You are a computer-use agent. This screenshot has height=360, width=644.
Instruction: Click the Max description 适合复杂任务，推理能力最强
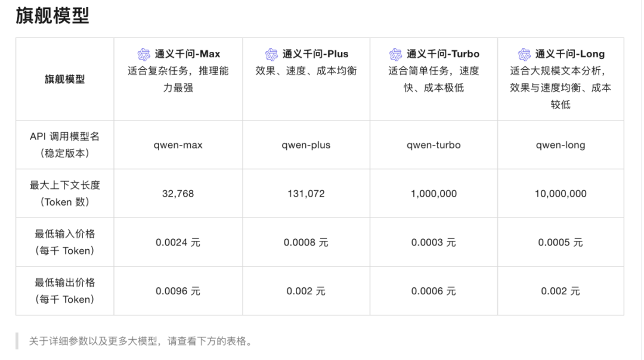point(178,79)
